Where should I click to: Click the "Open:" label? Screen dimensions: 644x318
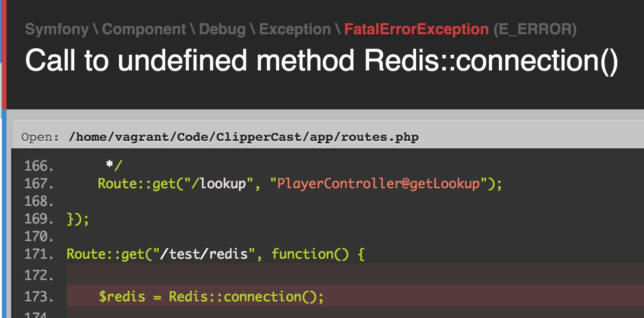(40, 138)
